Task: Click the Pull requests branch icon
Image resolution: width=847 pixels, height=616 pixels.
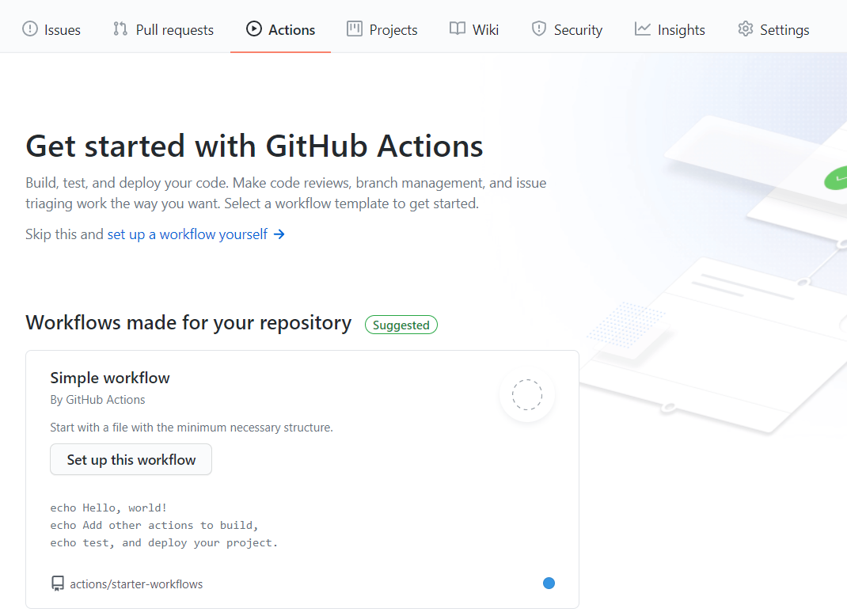Action: (120, 29)
